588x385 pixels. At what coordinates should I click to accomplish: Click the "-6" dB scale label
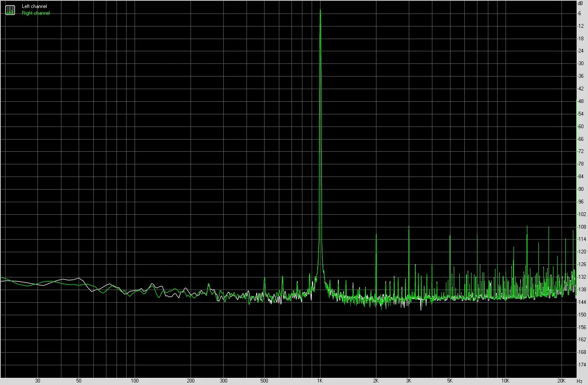click(580, 13)
